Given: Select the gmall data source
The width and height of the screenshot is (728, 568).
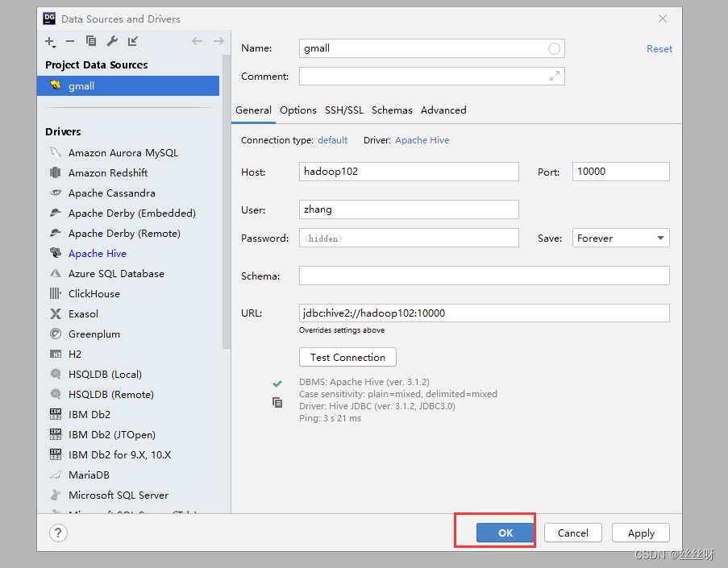Looking at the screenshot, I should (x=128, y=86).
